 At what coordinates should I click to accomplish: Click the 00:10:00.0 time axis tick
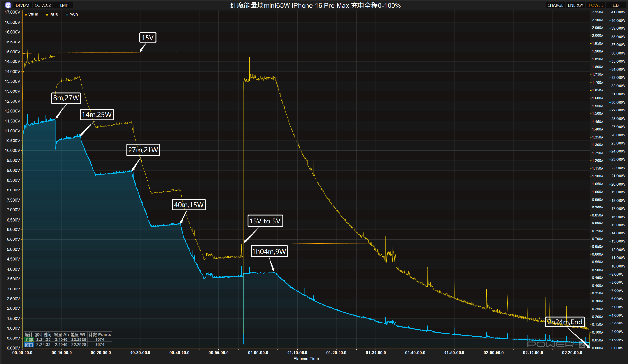pos(61,353)
